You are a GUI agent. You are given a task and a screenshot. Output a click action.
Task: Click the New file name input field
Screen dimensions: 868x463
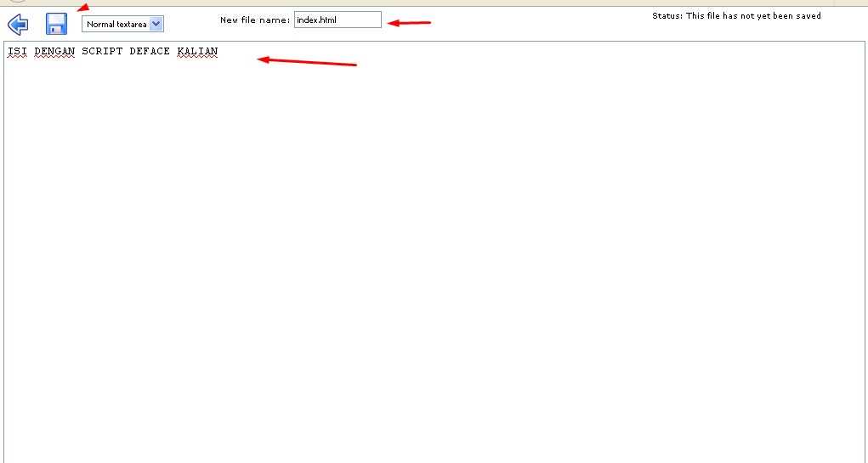pyautogui.click(x=338, y=20)
